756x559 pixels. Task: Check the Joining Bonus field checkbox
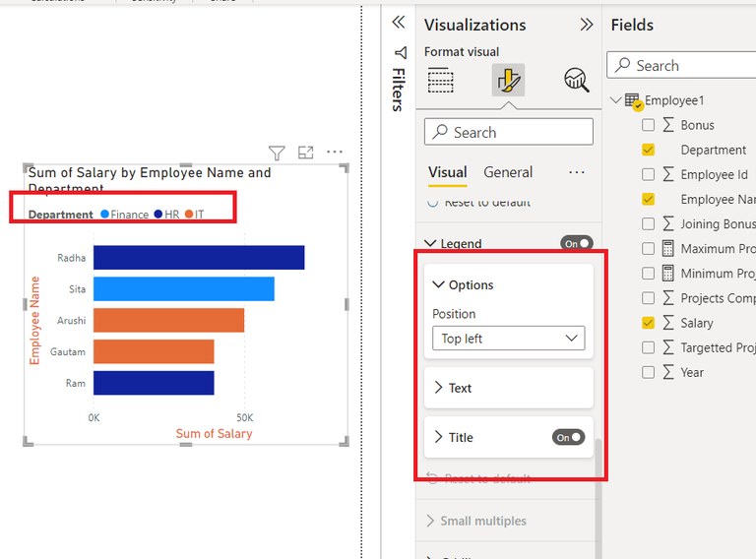(648, 223)
